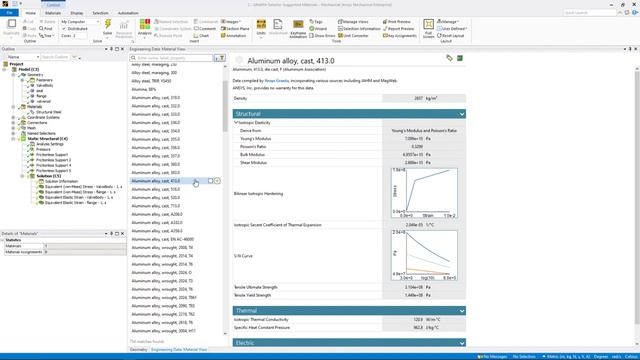This screenshot has width=640, height=360.
Task: Check the box on Aluminum alloy, cast, 413.0 row
Action: click(x=210, y=180)
